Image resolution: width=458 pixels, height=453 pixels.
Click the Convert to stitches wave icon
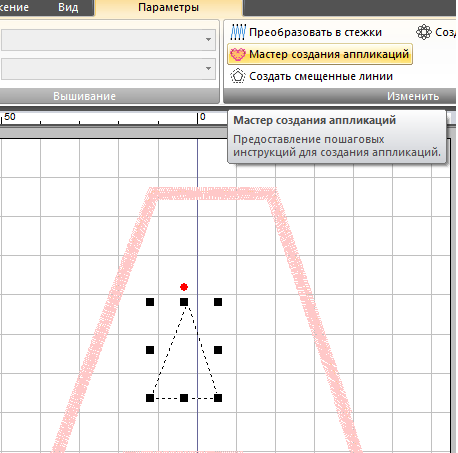pos(238,32)
